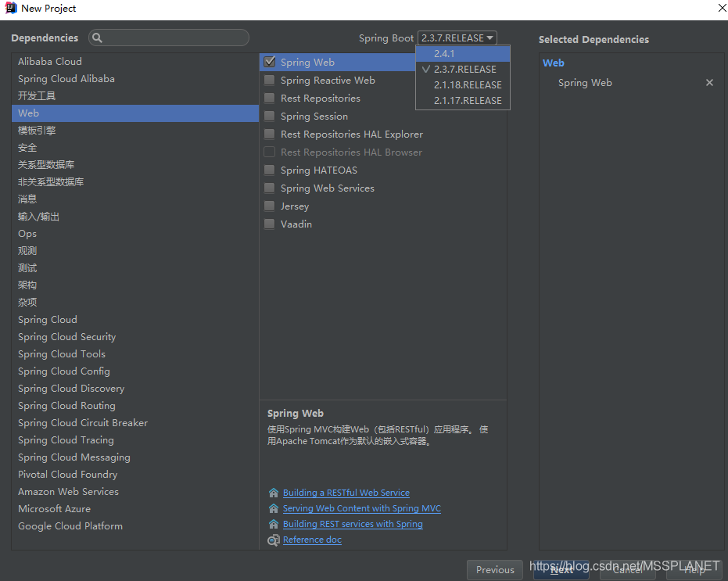Viewport: 728px width, 581px height.
Task: Open the 安全 category
Action: point(135,148)
